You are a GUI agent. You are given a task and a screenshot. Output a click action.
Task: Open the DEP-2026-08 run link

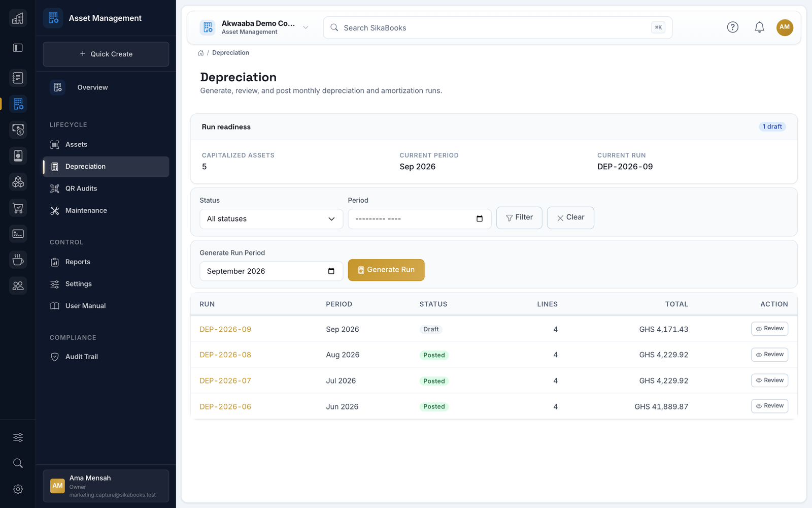point(225,355)
